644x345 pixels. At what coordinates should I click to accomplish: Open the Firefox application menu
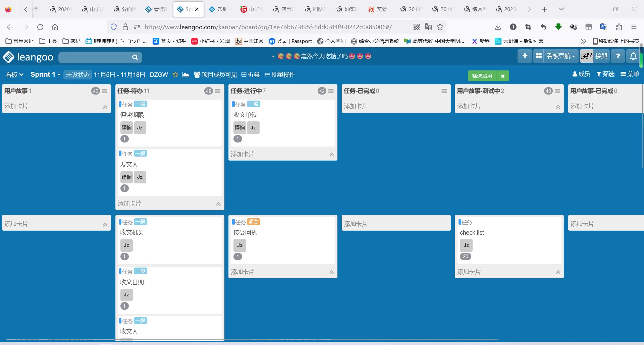pyautogui.click(x=634, y=27)
